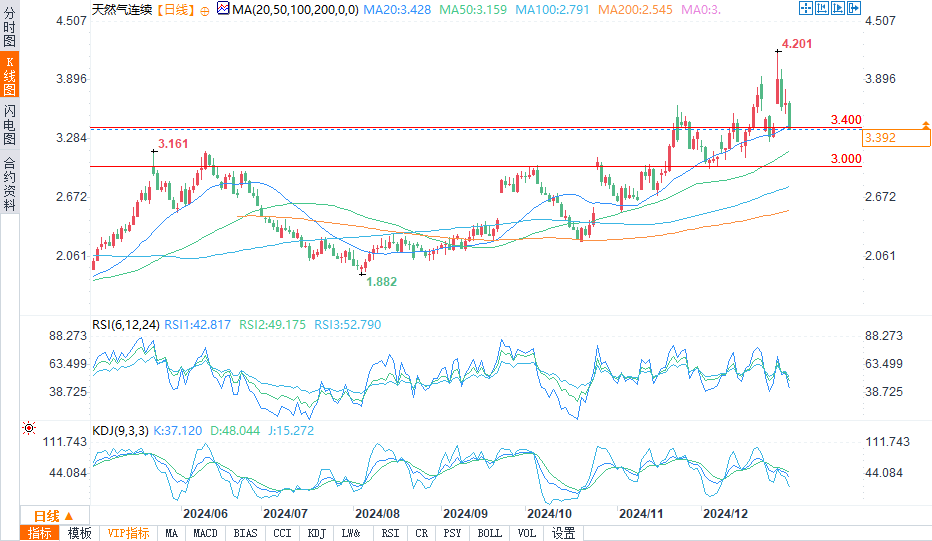Choose the BIAS indicator button
The image size is (932, 541).
(x=245, y=533)
